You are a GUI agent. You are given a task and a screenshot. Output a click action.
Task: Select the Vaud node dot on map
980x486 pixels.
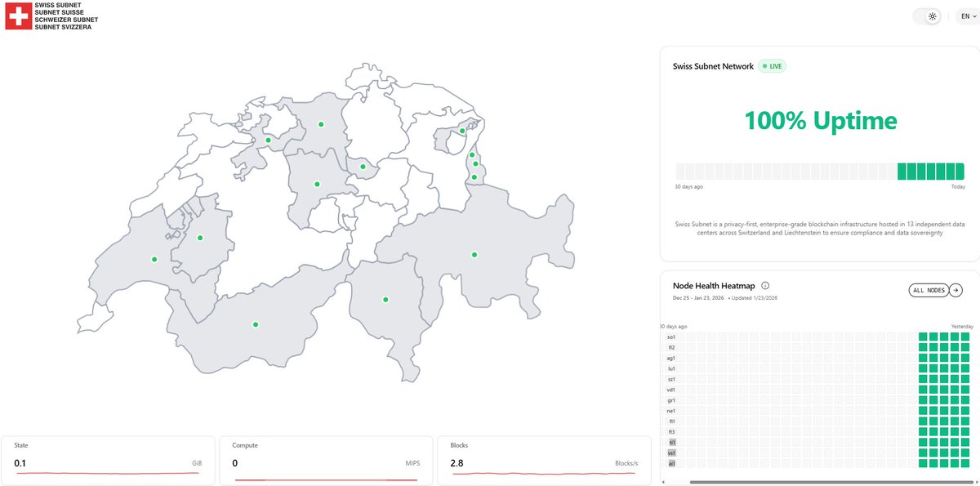[154, 260]
